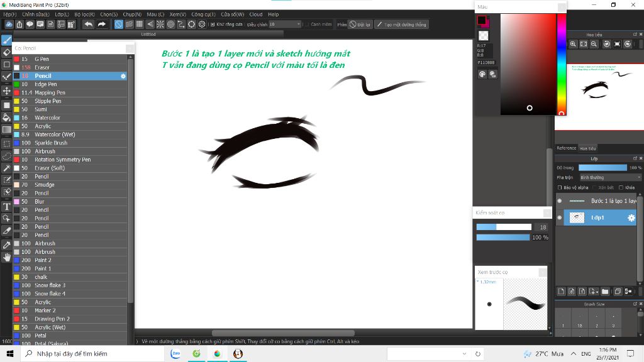
Task: Click the Redo arrow in toolbar
Action: point(101,25)
